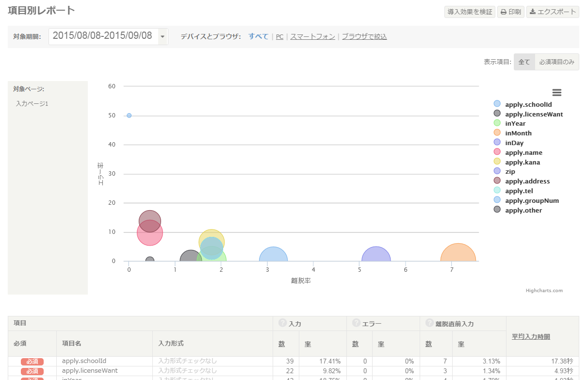This screenshot has height=380, width=588.
Task: Select 入力ページ1 in target pages
Action: (x=32, y=103)
